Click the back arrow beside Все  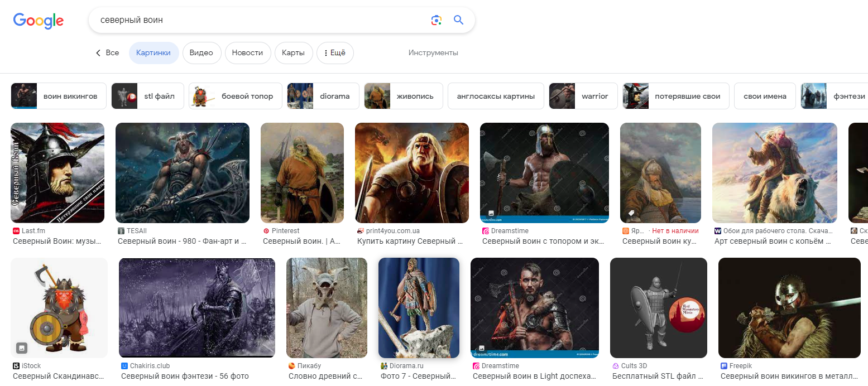point(98,53)
